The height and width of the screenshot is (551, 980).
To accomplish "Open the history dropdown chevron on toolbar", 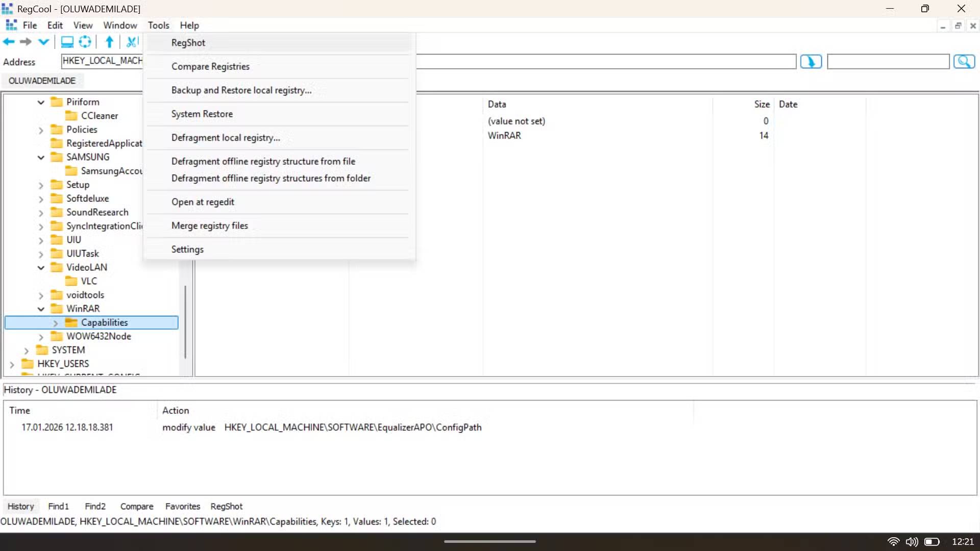I will (43, 42).
